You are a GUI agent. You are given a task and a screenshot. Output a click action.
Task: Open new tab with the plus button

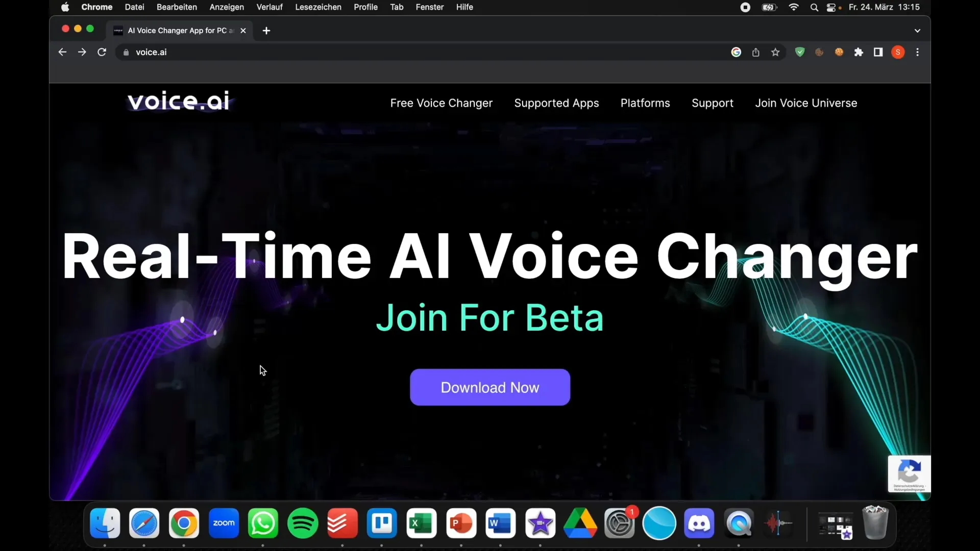(x=266, y=30)
